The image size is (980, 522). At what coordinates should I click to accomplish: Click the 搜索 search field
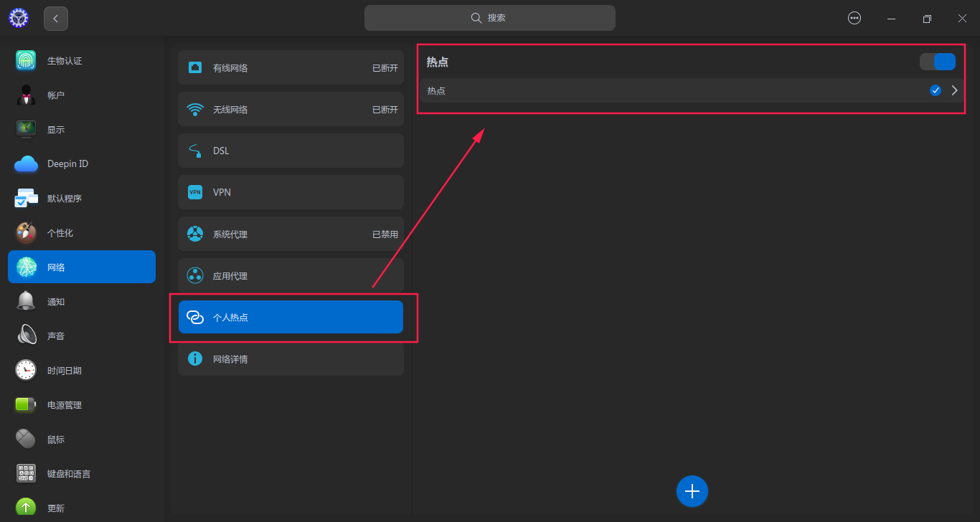click(490, 17)
